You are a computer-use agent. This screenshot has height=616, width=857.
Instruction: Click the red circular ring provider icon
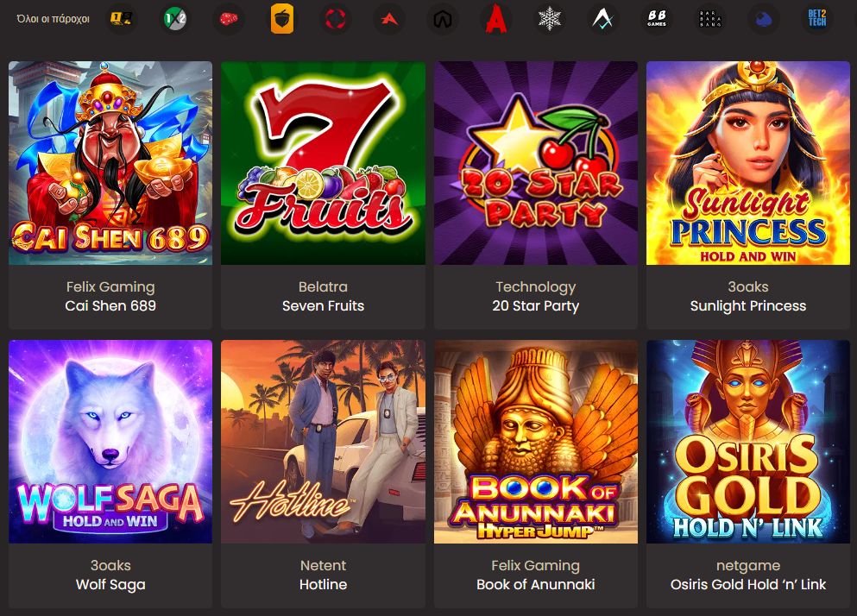(x=335, y=18)
